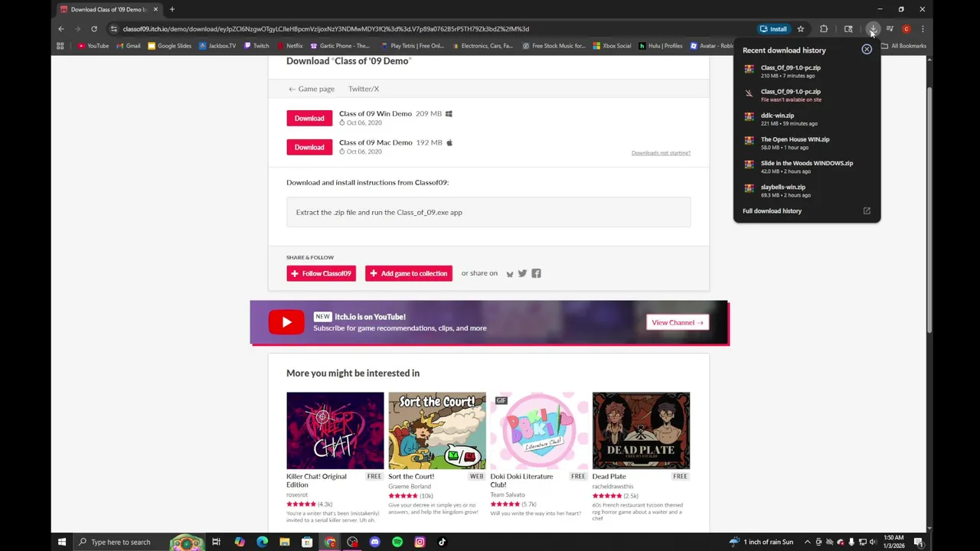Open the Microsoft Store from the taskbar
Viewport: 980px width, 551px height.
(307, 542)
